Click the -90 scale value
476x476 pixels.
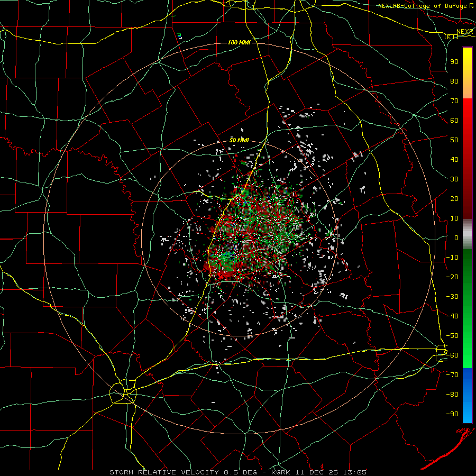452,414
